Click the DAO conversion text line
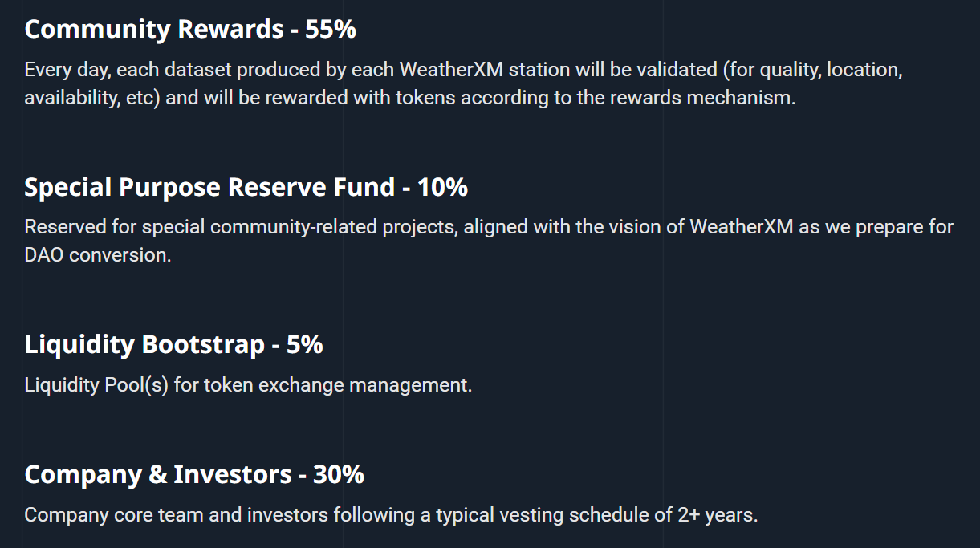Screen dimensions: 980x548 pos(98,256)
